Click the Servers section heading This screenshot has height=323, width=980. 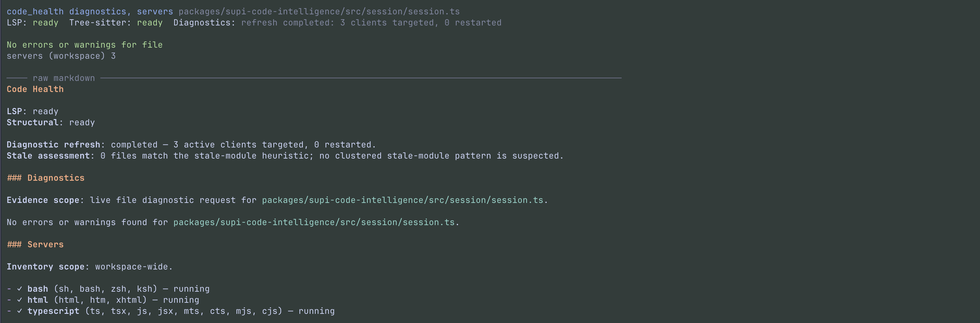[46, 245]
